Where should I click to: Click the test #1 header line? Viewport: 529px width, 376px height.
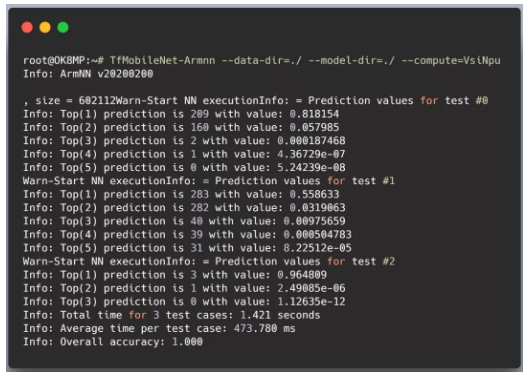[208, 181]
